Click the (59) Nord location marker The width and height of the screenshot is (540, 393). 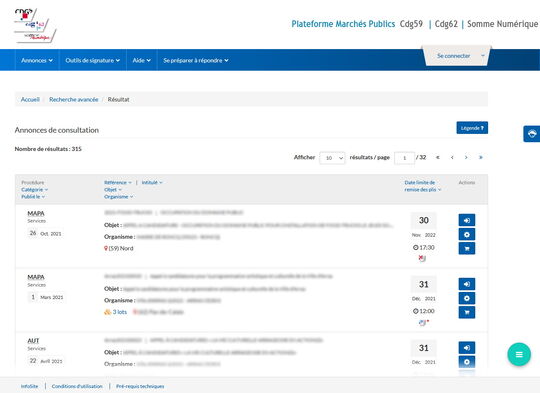click(118, 248)
